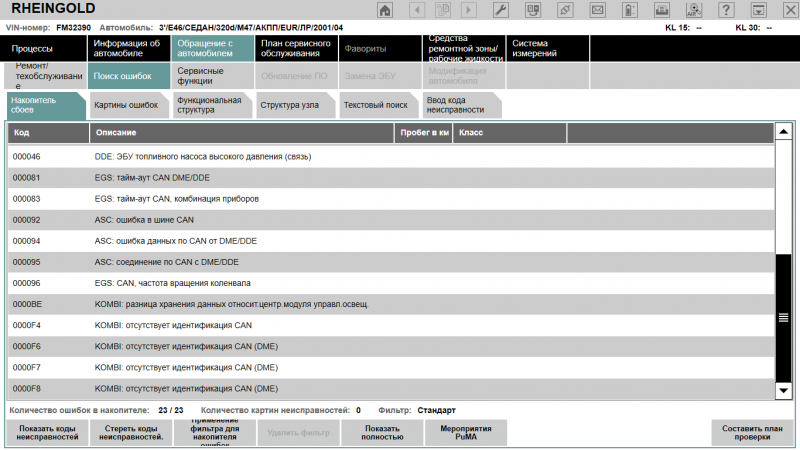Sort by Класс column header
800x450 pixels.
coord(510,133)
